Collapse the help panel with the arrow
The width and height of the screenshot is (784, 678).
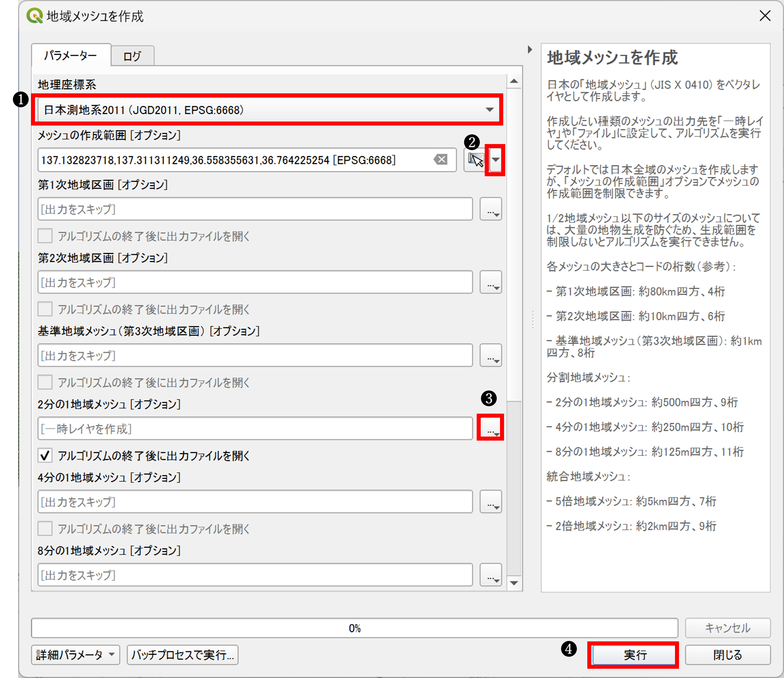(x=530, y=49)
